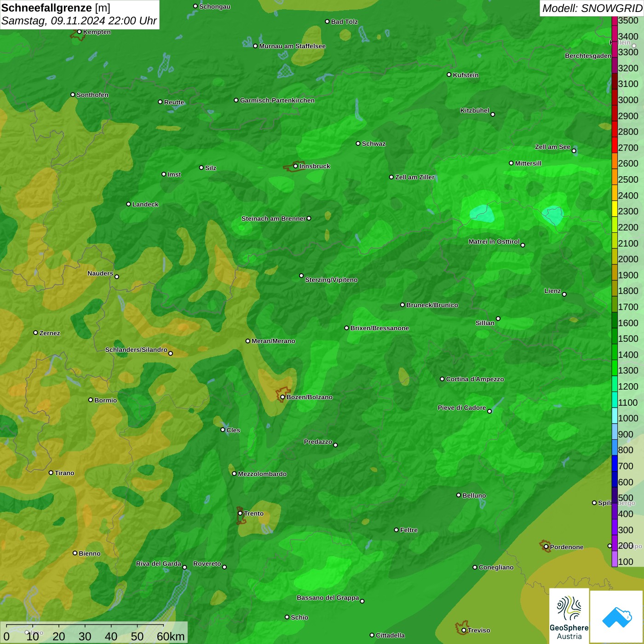Viewport: 644px width, 644px height.
Task: Click the Tirano location dot
Action: click(51, 472)
